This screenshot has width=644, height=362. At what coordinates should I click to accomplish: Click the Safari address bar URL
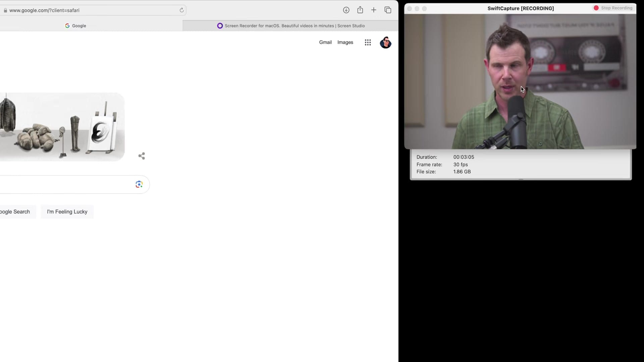pos(44,10)
